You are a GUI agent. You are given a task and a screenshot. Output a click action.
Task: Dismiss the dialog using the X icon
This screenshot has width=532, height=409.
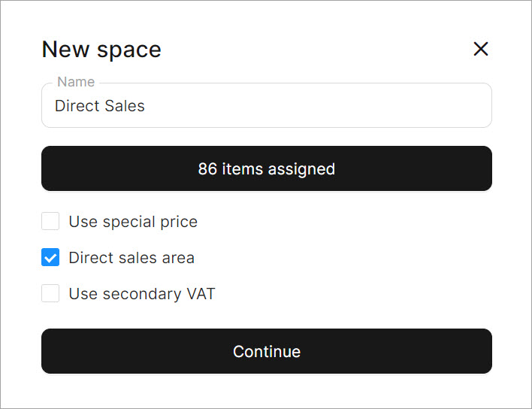point(481,49)
